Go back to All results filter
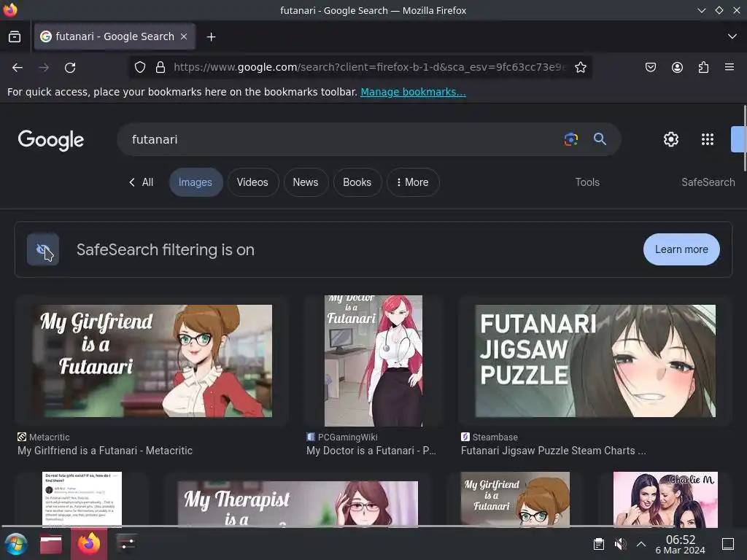Viewport: 747px width, 560px height. point(141,182)
